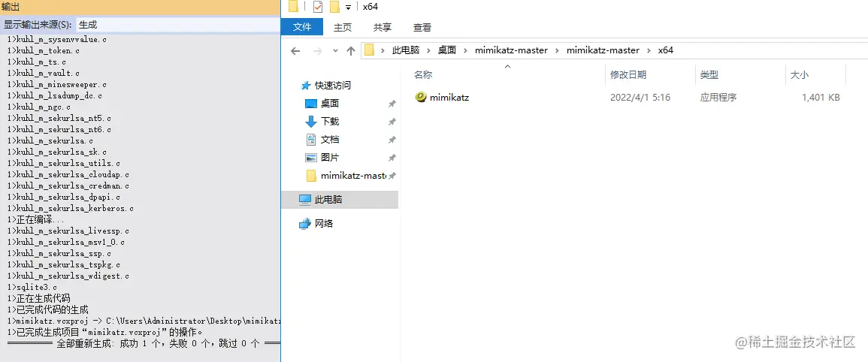Open mimikatz-master pinned folder in sidebar

tap(353, 176)
